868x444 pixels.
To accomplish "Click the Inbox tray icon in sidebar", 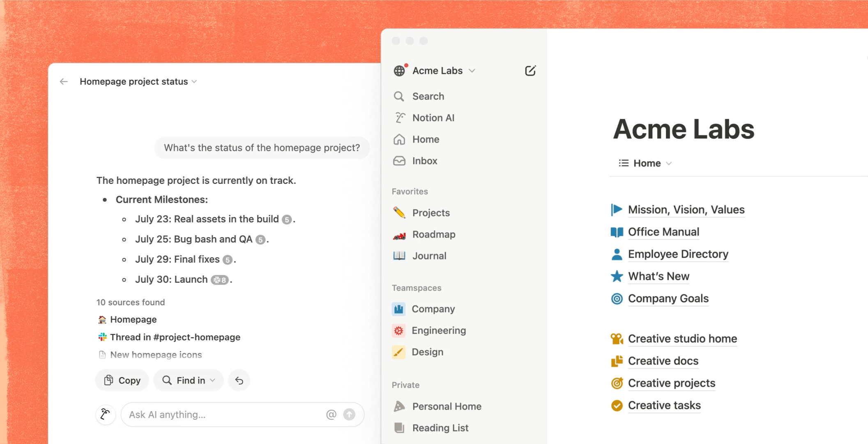I will click(399, 161).
